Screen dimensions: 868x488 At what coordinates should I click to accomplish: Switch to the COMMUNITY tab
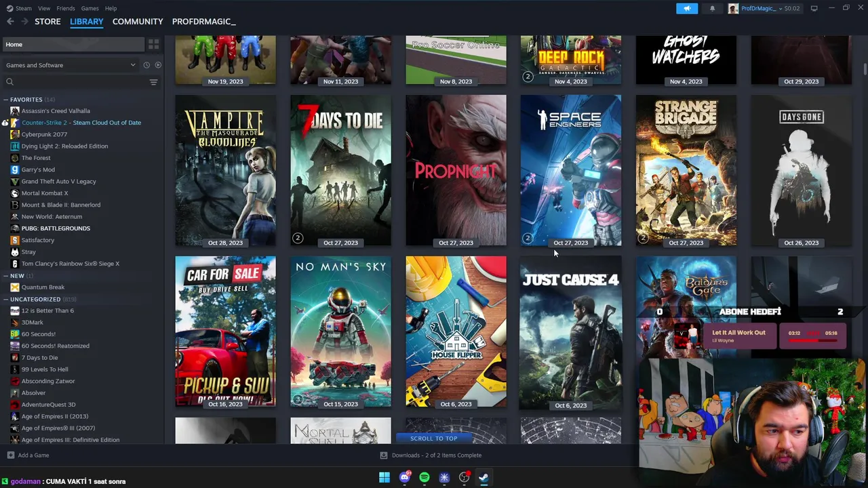pos(138,22)
